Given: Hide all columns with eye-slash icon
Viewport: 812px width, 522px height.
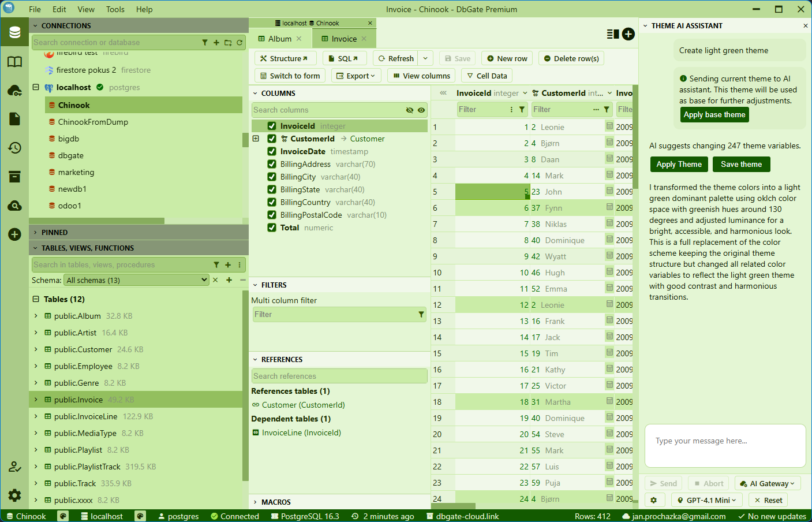Looking at the screenshot, I should coord(410,110).
